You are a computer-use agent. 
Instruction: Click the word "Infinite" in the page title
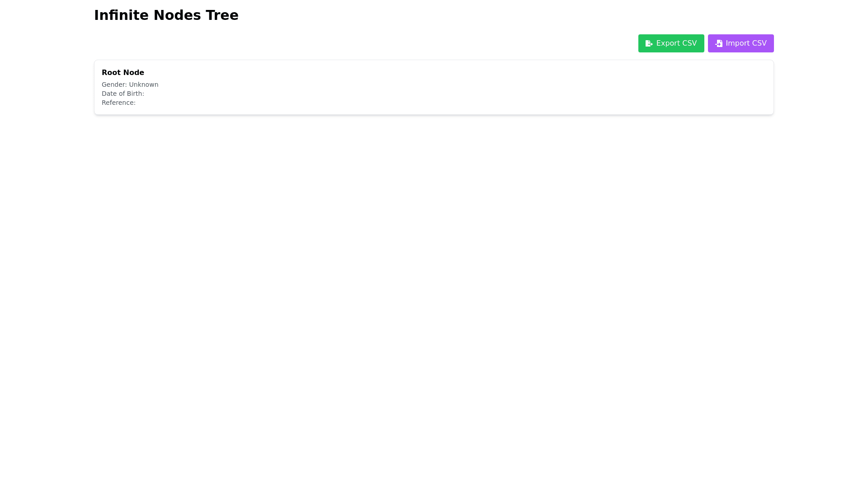point(121,15)
